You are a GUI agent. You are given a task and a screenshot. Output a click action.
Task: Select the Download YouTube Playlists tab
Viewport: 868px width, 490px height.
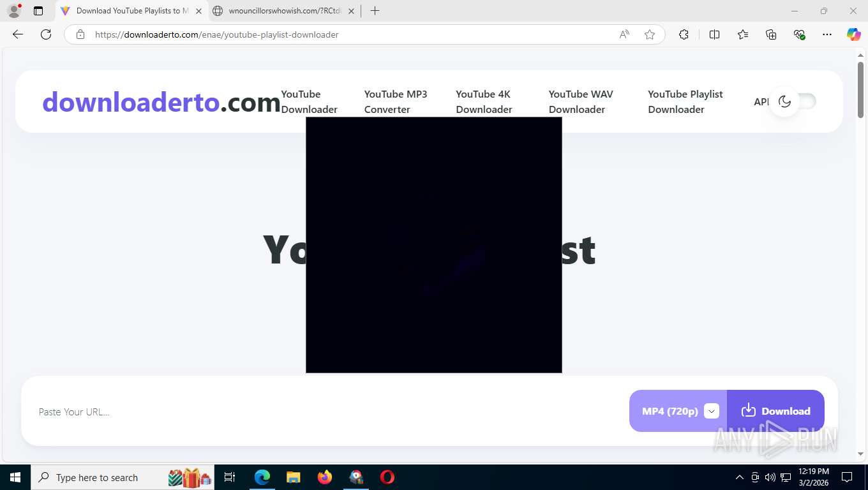pyautogui.click(x=132, y=11)
